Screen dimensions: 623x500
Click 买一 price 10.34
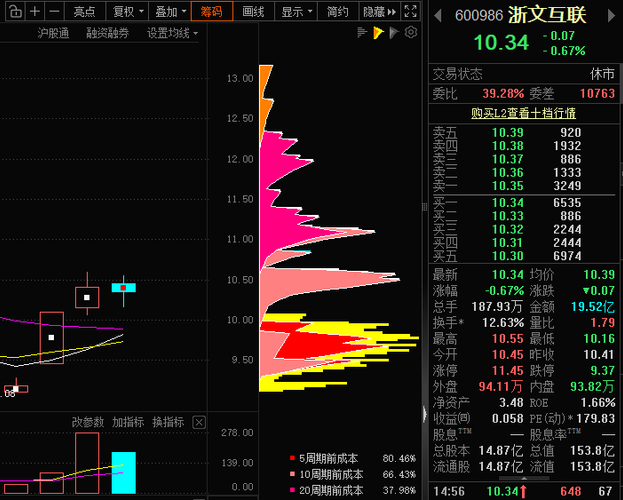(x=507, y=203)
